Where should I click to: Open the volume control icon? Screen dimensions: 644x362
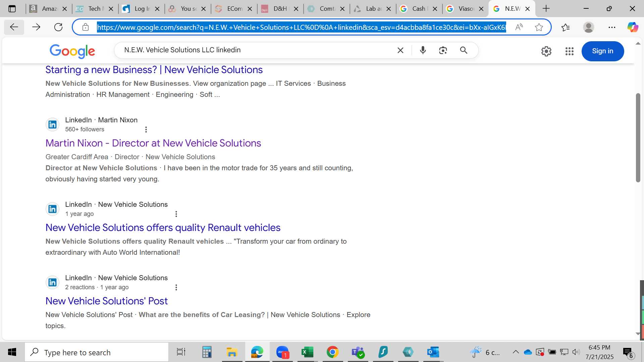tap(576, 352)
